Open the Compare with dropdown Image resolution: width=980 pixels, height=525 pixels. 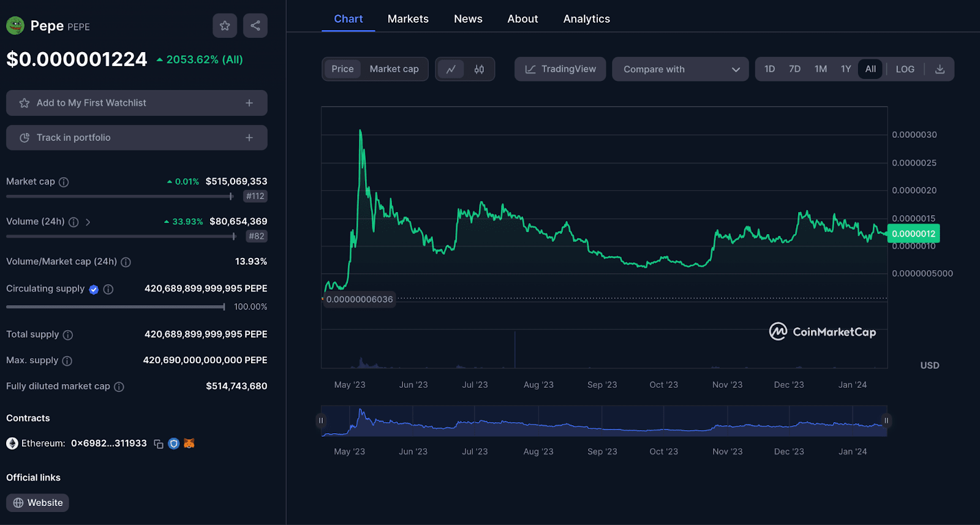[680, 69]
